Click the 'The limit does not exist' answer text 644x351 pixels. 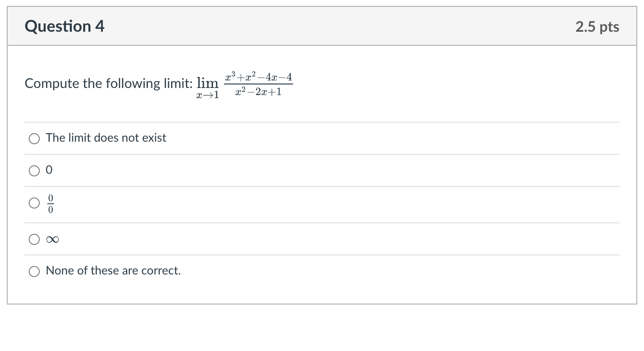click(x=106, y=137)
